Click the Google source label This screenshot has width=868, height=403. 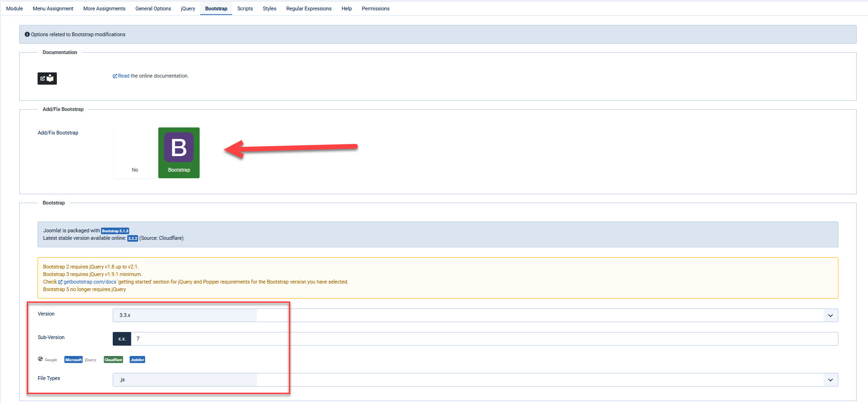click(51, 360)
